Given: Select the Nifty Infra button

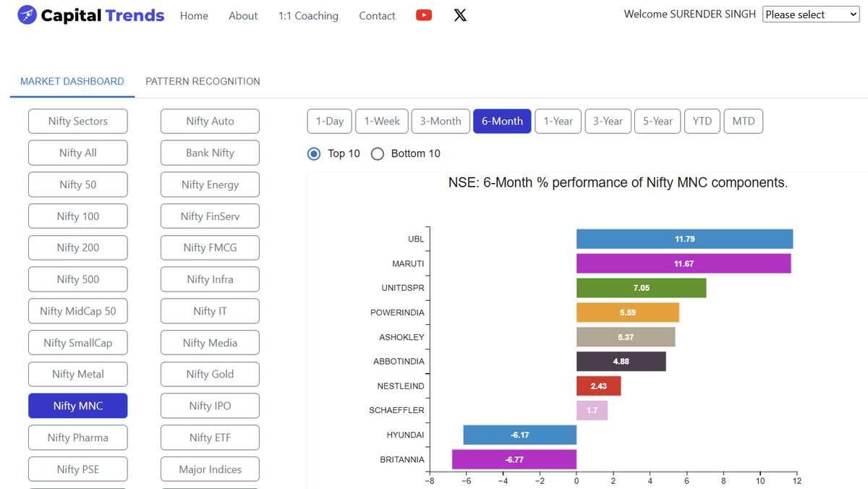Looking at the screenshot, I should (x=210, y=279).
